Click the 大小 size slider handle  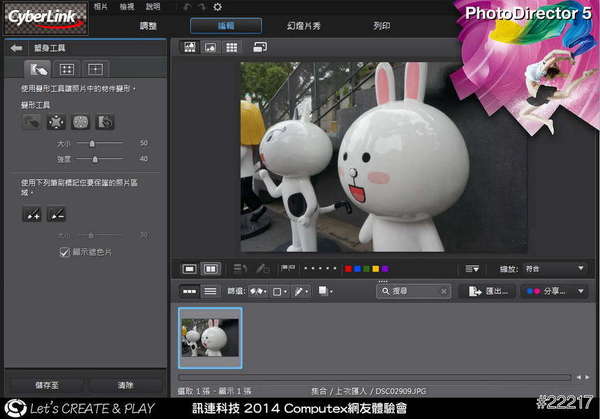(x=93, y=143)
